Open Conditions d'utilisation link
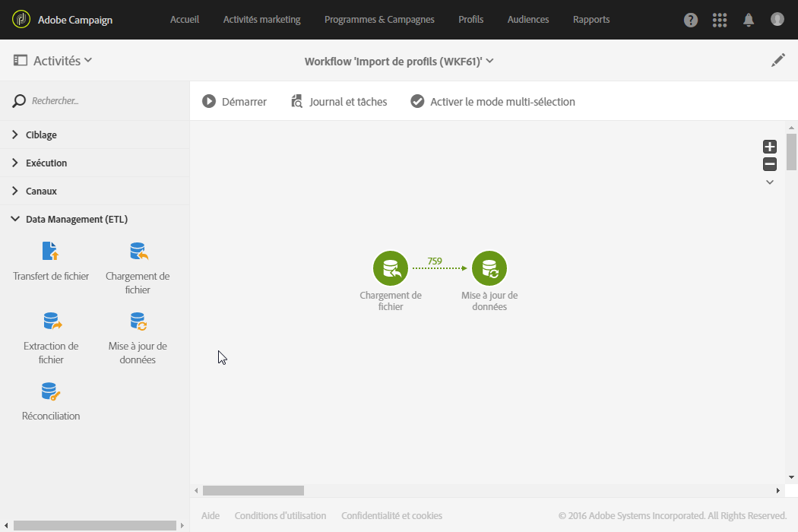The width and height of the screenshot is (798, 532). click(x=280, y=516)
